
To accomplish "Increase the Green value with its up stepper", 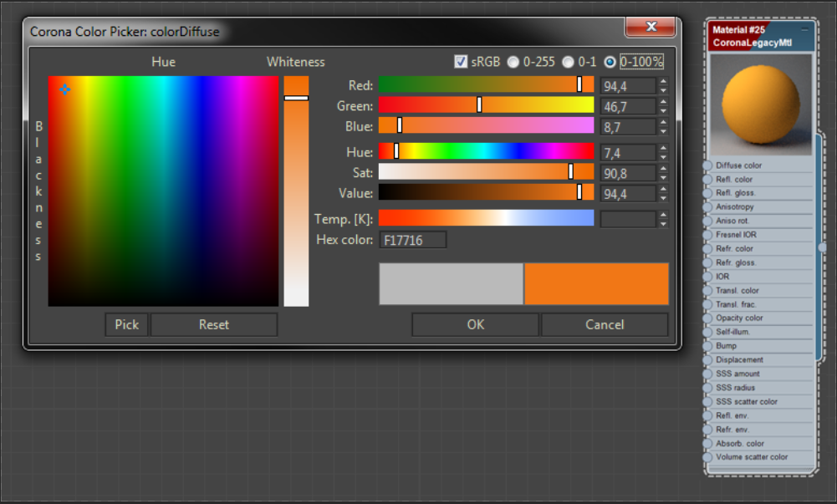I will point(663,102).
